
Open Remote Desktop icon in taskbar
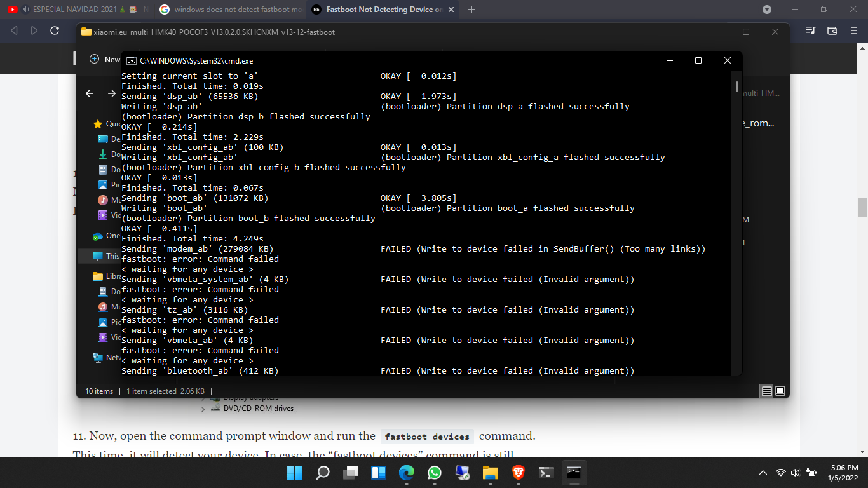[x=463, y=473]
